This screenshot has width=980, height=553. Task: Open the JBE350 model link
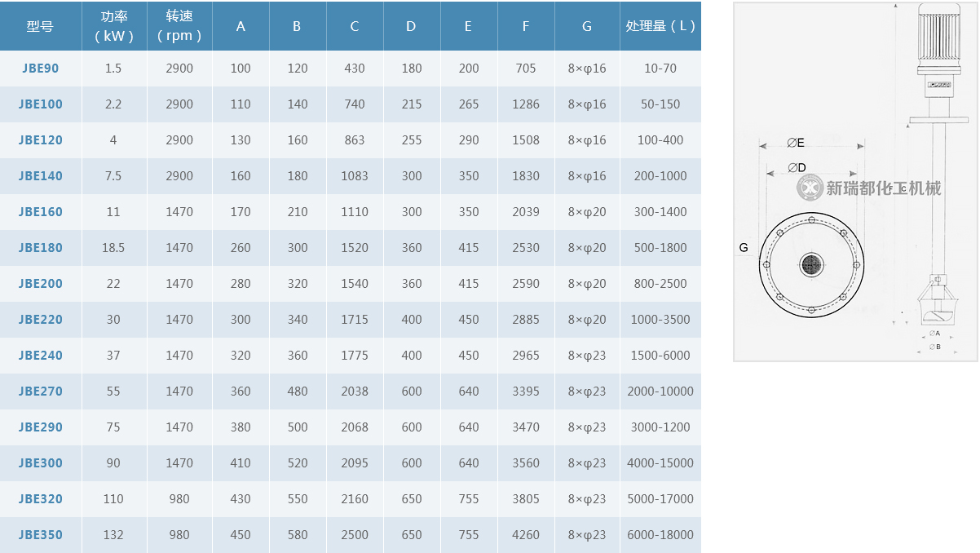point(40,535)
